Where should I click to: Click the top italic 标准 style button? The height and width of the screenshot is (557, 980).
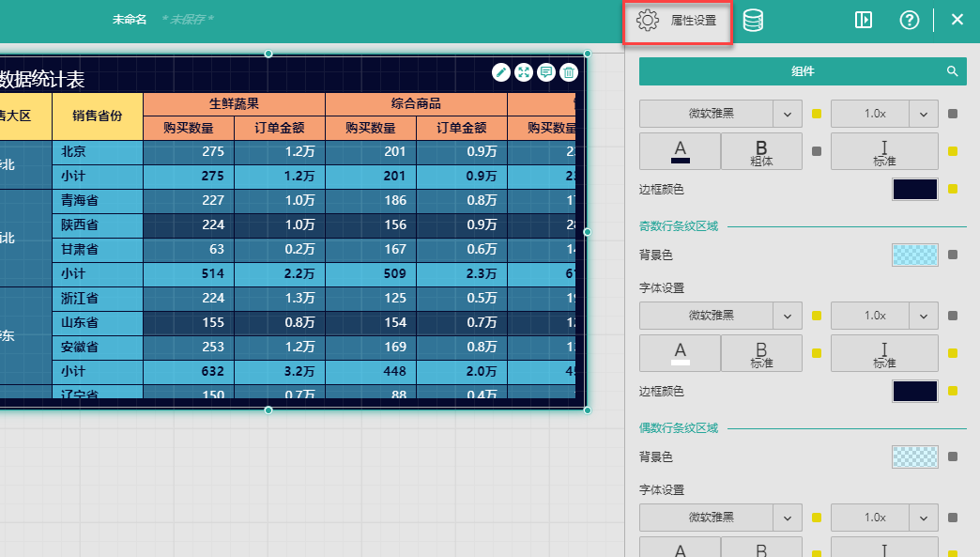[x=883, y=151]
